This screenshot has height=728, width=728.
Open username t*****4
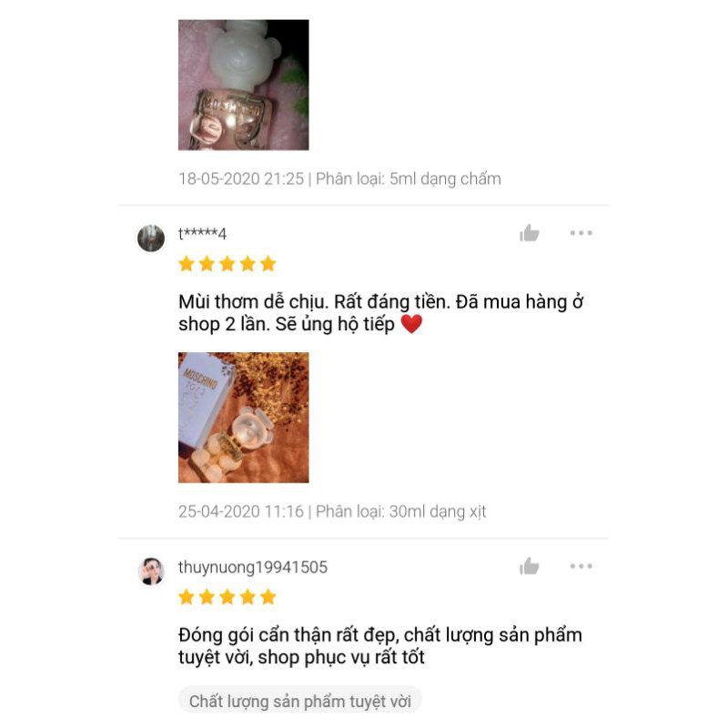(x=202, y=234)
